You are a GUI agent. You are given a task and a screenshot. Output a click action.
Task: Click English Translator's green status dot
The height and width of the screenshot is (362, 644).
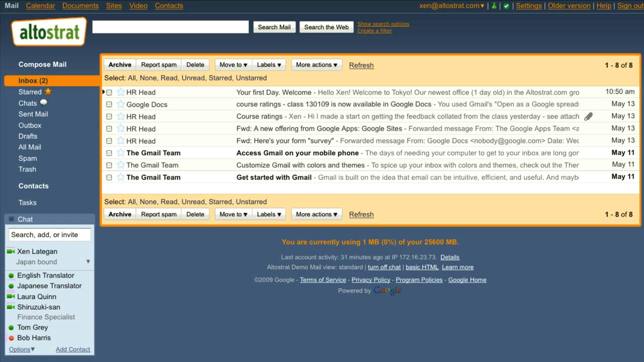(11, 276)
